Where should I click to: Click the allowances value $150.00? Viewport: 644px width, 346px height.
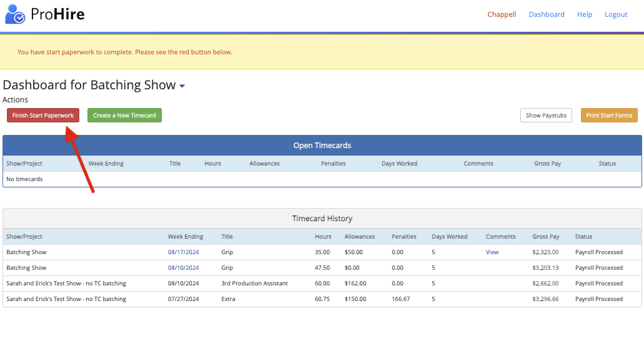[x=355, y=299]
